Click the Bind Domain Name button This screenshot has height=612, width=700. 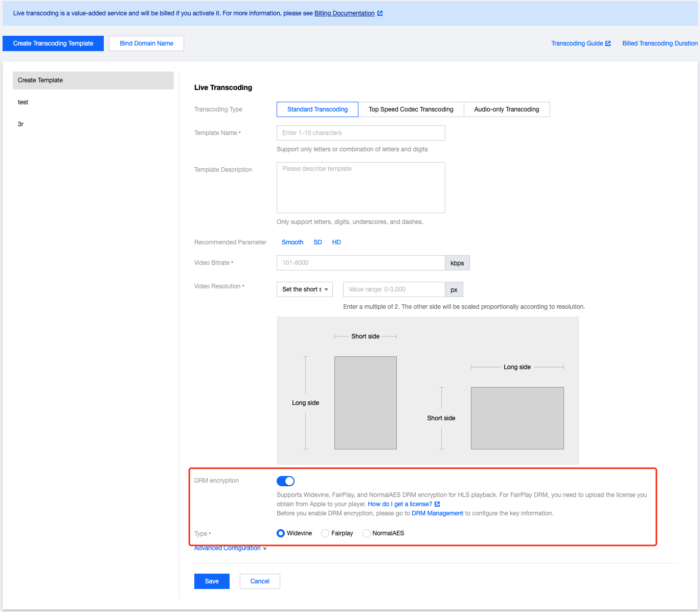[x=146, y=43]
